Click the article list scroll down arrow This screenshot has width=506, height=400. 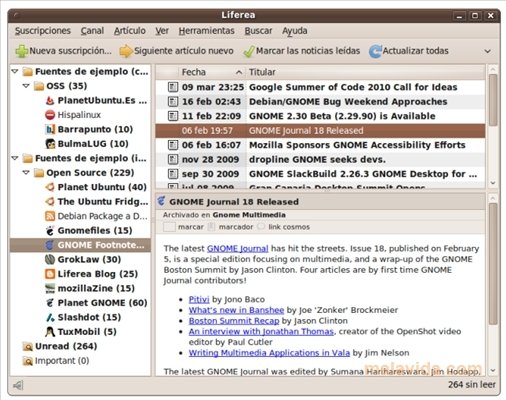click(493, 183)
